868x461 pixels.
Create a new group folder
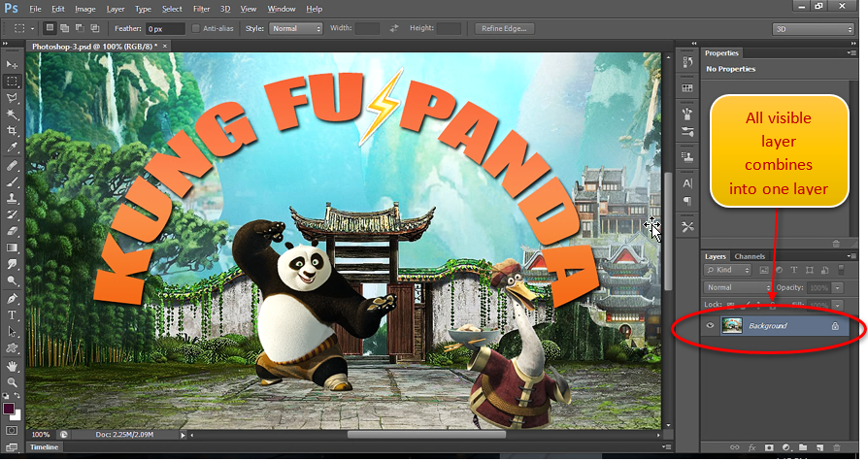(803, 447)
